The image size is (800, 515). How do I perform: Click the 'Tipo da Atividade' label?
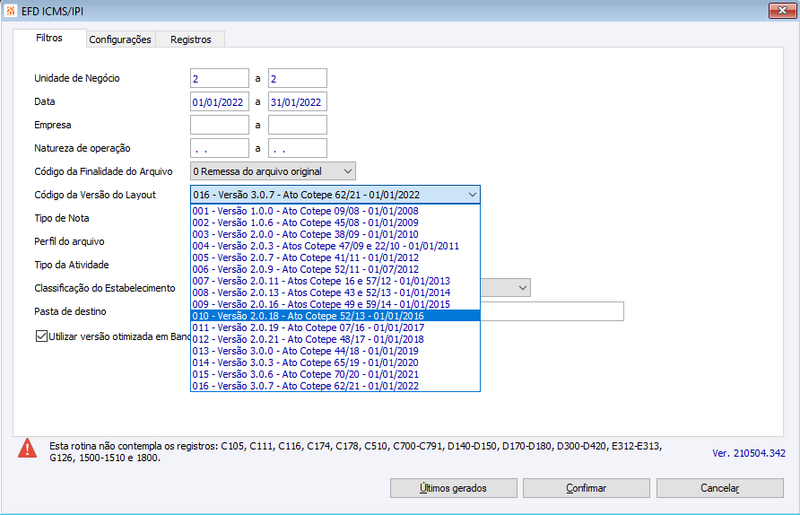[71, 265]
